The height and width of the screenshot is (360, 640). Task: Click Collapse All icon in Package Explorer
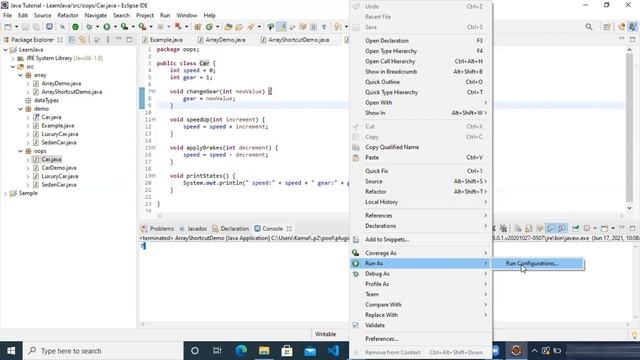pyautogui.click(x=72, y=40)
